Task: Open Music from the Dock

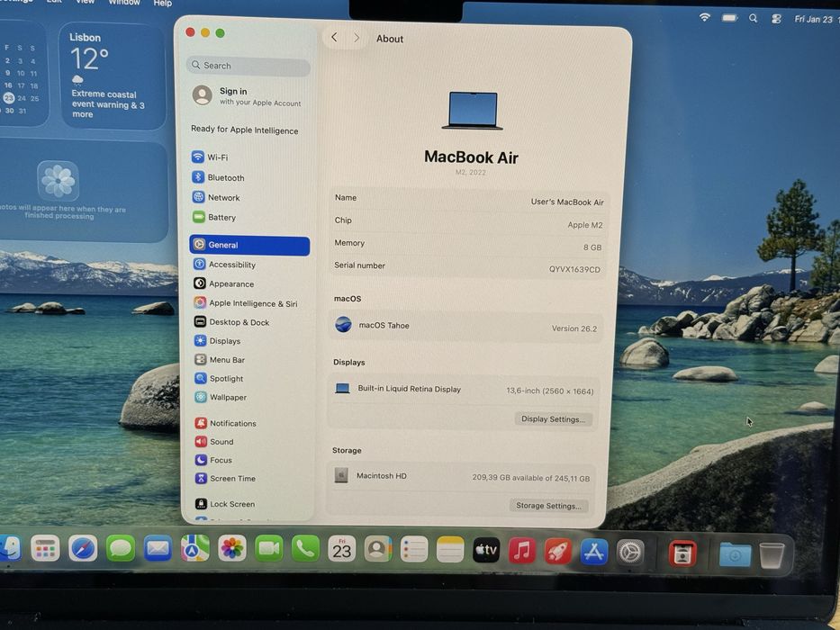Action: (522, 551)
